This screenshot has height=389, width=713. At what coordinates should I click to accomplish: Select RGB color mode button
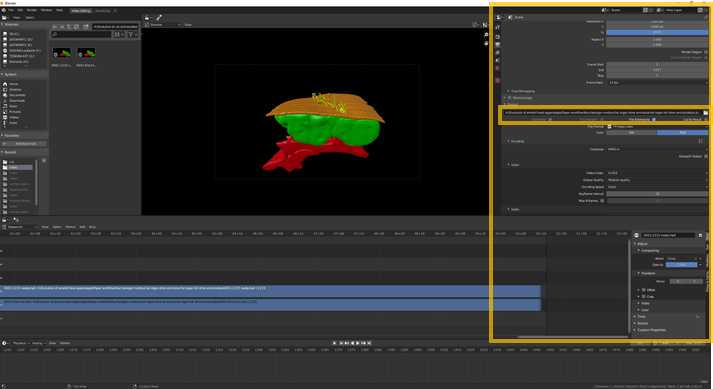682,132
